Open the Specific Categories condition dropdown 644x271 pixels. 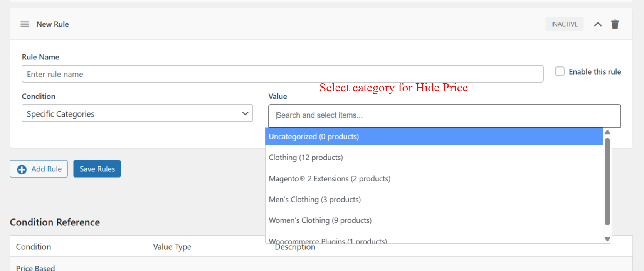click(x=137, y=113)
